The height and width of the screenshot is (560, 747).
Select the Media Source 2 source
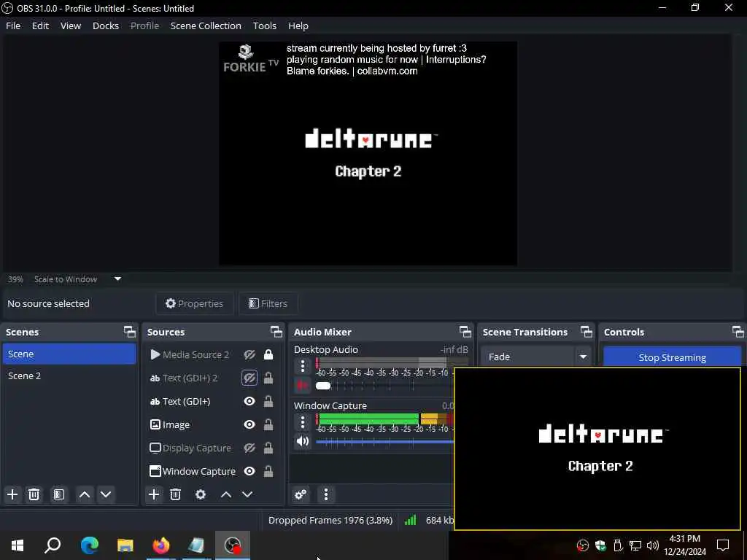(x=194, y=354)
